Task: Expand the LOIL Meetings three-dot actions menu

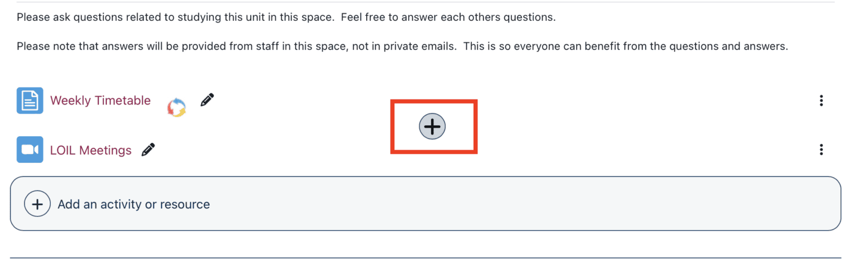Action: (x=821, y=150)
